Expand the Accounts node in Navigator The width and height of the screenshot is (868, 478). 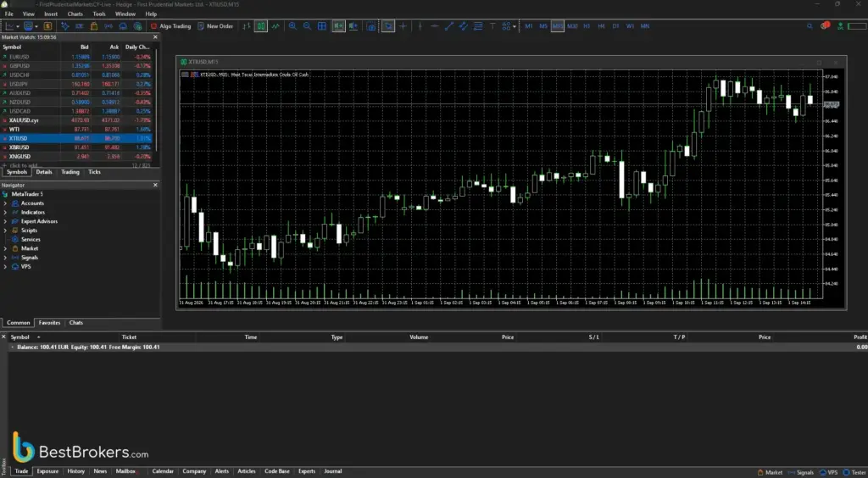coord(5,203)
